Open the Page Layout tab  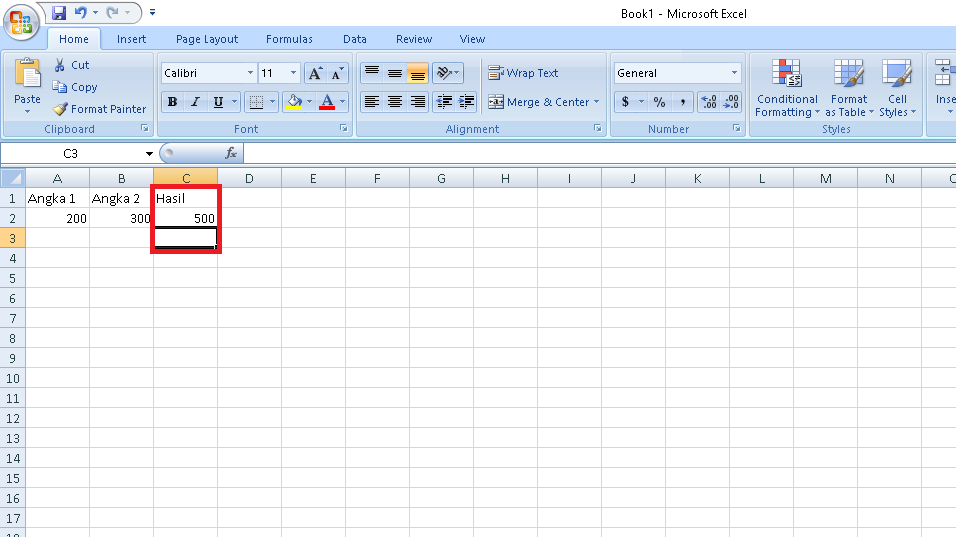tap(207, 39)
